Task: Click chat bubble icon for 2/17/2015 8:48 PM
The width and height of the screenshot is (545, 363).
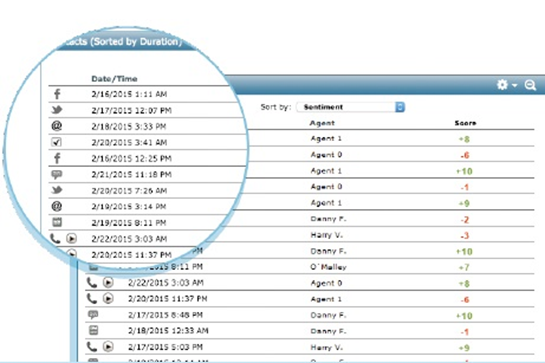Action: point(93,315)
